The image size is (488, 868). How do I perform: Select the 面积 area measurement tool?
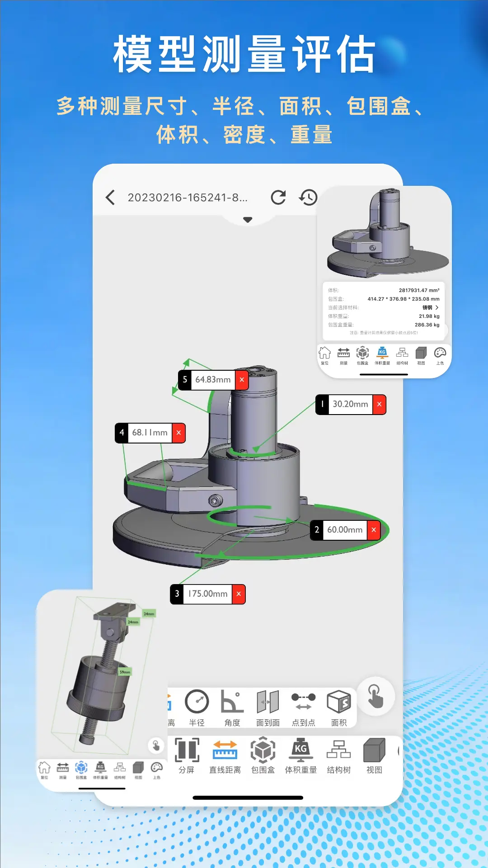coord(339,708)
